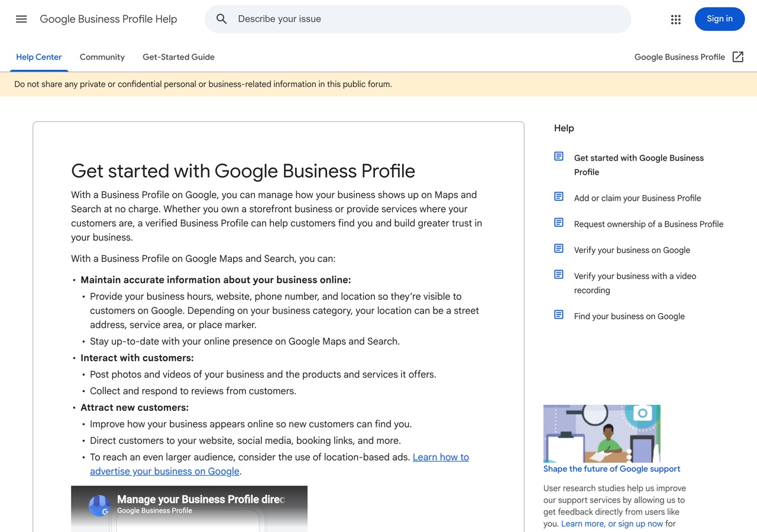Click Collect and respond to reviews bullet text
Screen dimensions: 757x532
click(x=193, y=391)
